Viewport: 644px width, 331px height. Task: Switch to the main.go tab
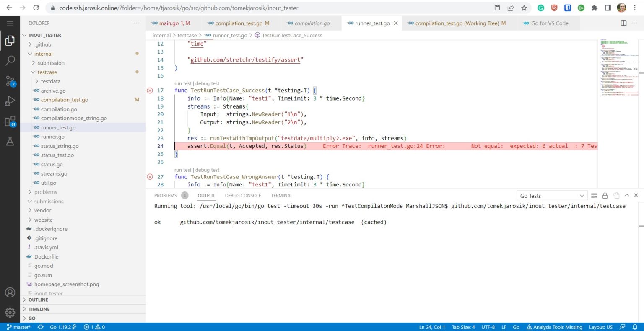point(171,23)
